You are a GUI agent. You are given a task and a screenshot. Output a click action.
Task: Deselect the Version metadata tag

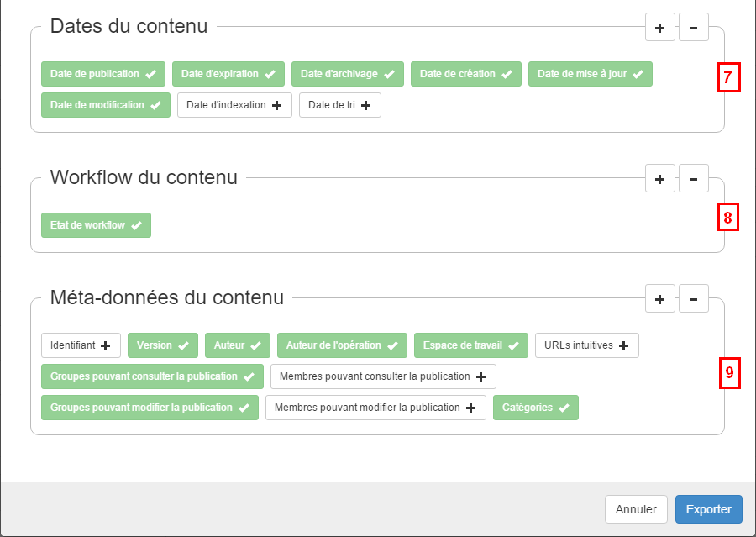click(x=162, y=345)
